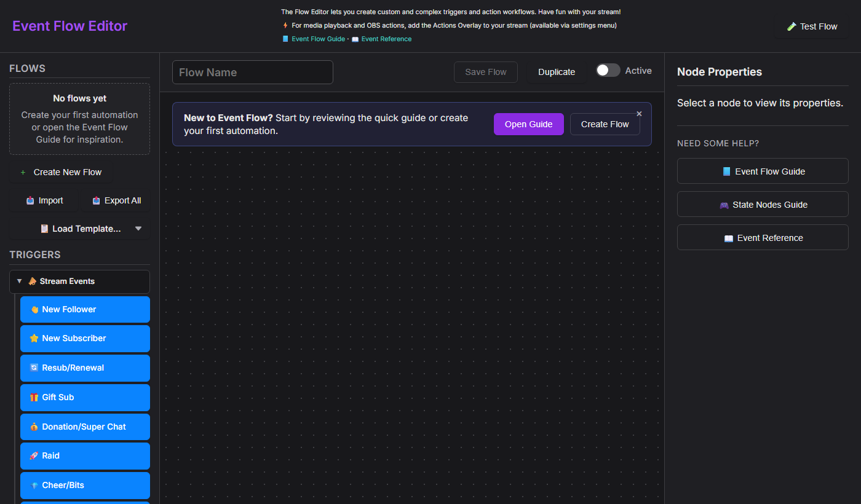
Task: Click the Flow Name input field
Action: pos(252,73)
